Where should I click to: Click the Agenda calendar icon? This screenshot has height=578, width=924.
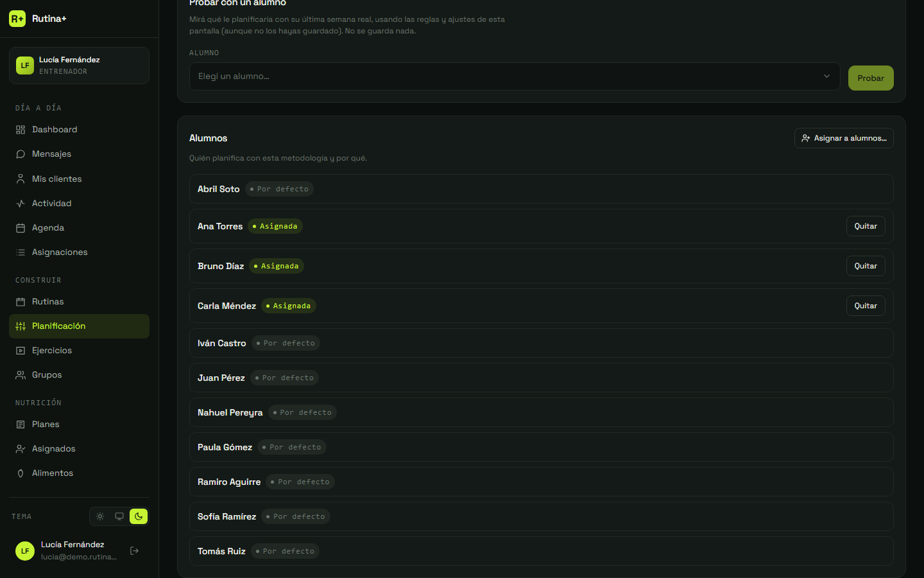click(x=21, y=228)
